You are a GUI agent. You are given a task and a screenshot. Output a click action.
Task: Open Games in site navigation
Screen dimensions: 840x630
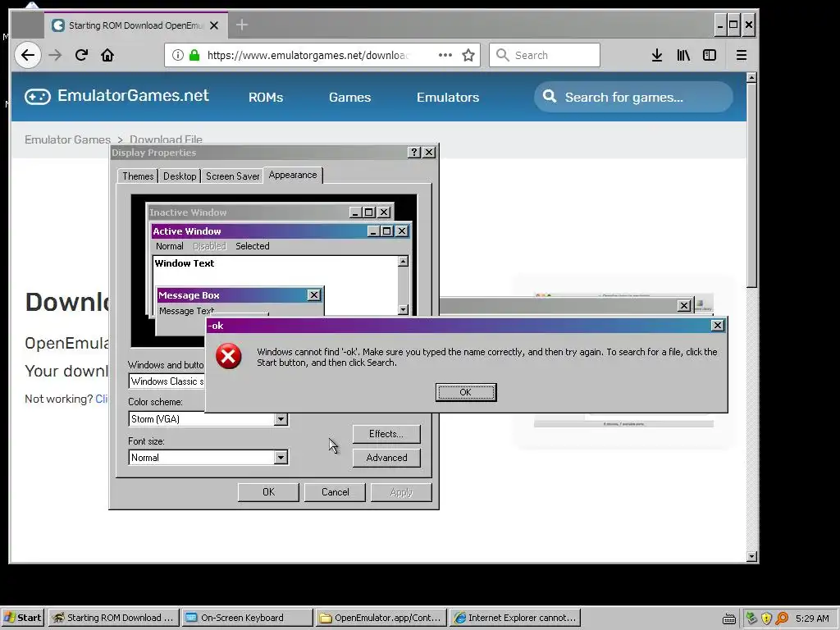(x=349, y=97)
